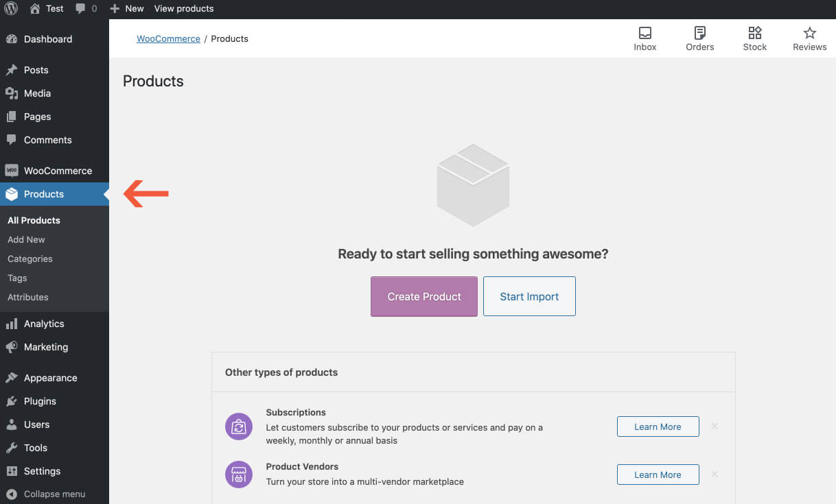Open the Orders document icon
836x504 pixels.
pyautogui.click(x=700, y=33)
